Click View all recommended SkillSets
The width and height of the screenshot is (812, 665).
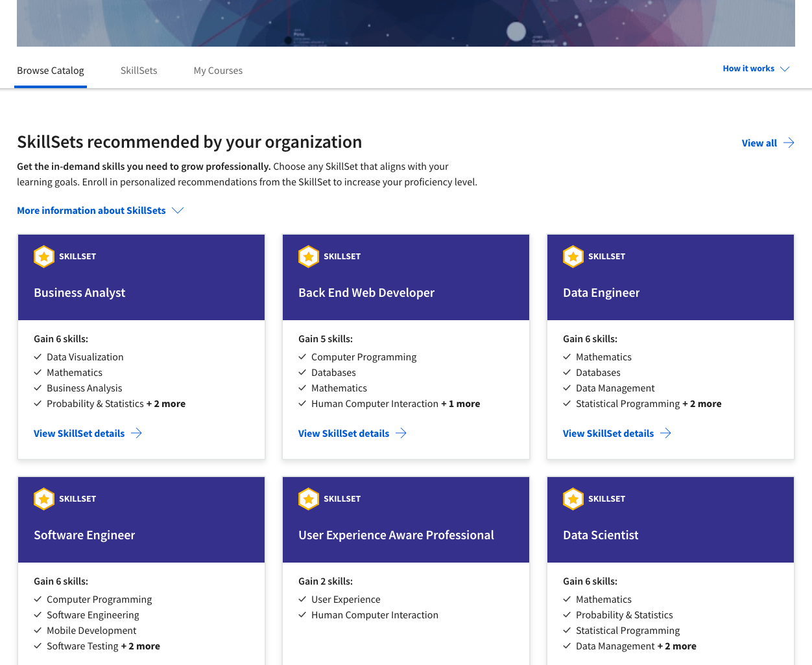759,143
